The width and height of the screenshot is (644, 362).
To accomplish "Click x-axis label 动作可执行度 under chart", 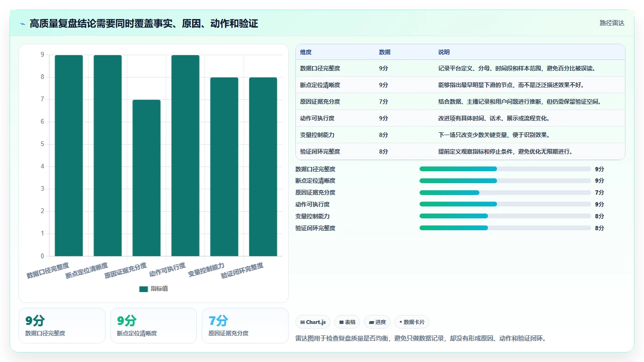I will click(167, 270).
